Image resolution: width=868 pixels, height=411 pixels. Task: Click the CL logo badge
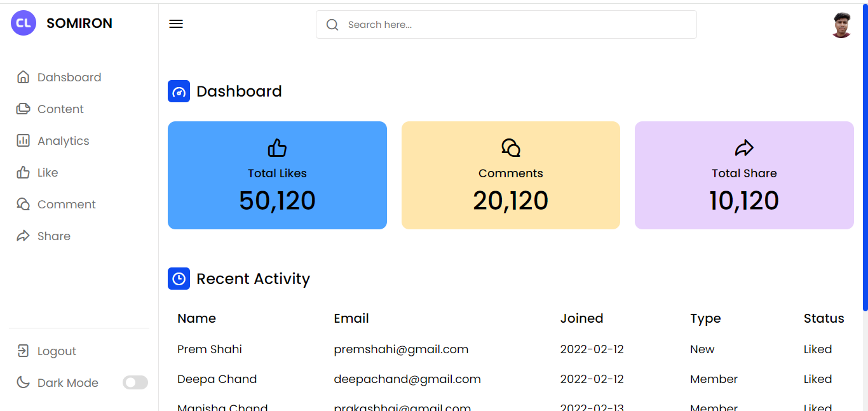point(24,24)
